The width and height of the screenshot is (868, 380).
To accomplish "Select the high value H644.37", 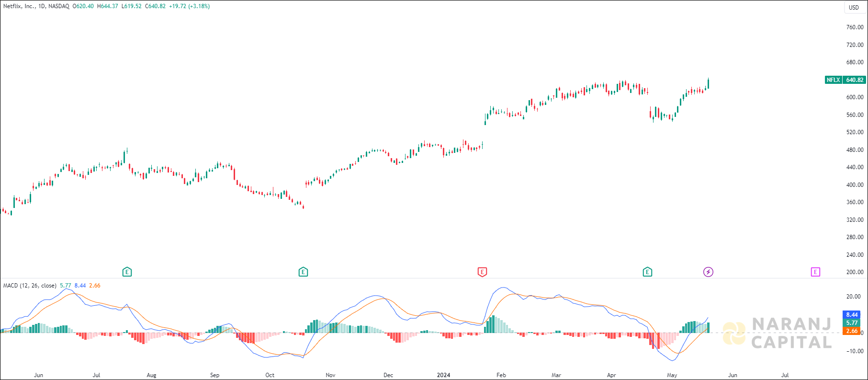I will pos(107,6).
